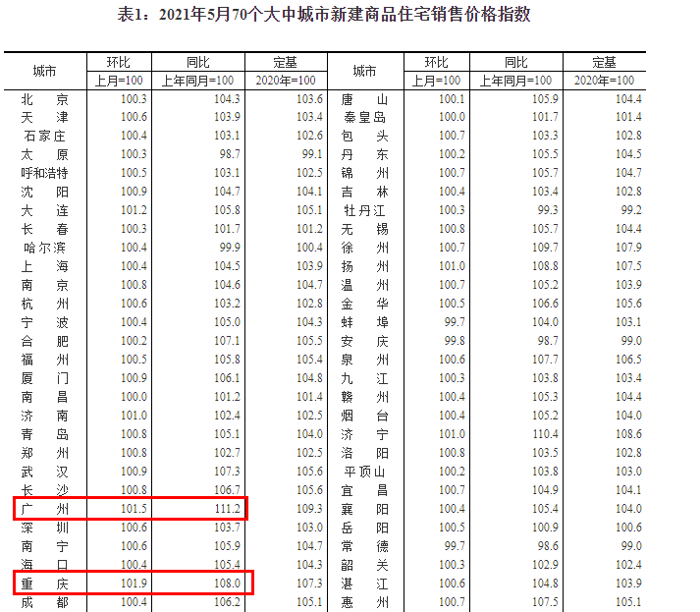Image resolution: width=700 pixels, height=612 pixels.
Task: Click 广州's 环比 value 101.5
Action: click(134, 509)
